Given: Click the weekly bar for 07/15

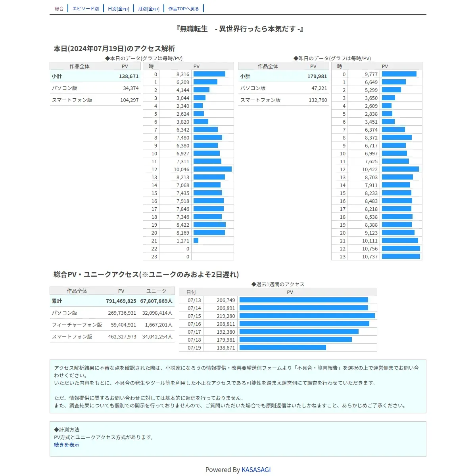Looking at the screenshot, I should click(307, 316).
